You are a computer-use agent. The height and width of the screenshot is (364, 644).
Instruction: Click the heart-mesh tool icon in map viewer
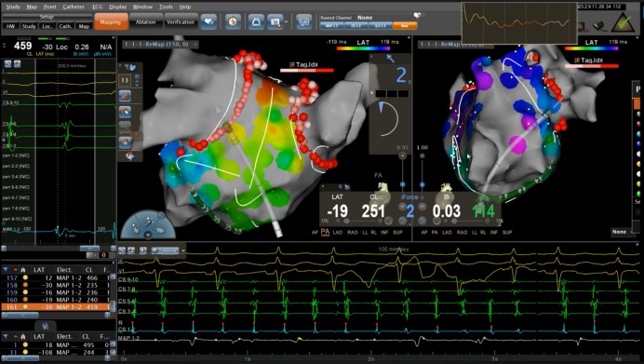click(x=130, y=67)
